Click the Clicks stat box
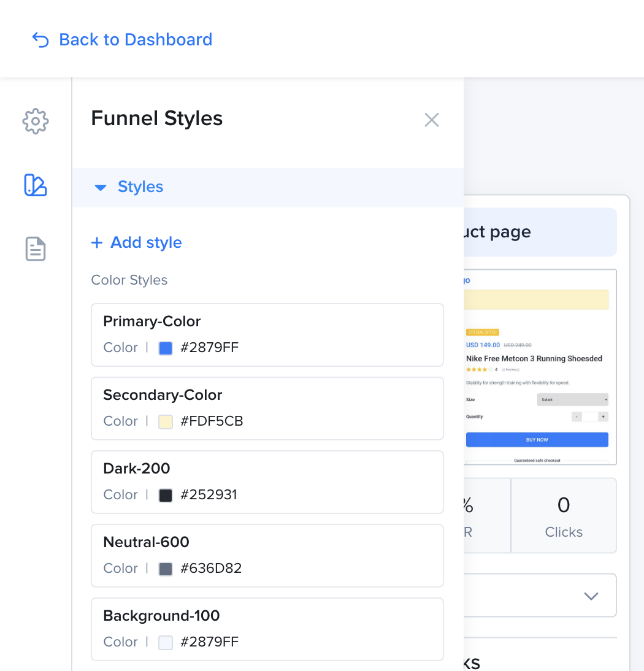Viewport: 644px width, 671px height. pyautogui.click(x=564, y=516)
